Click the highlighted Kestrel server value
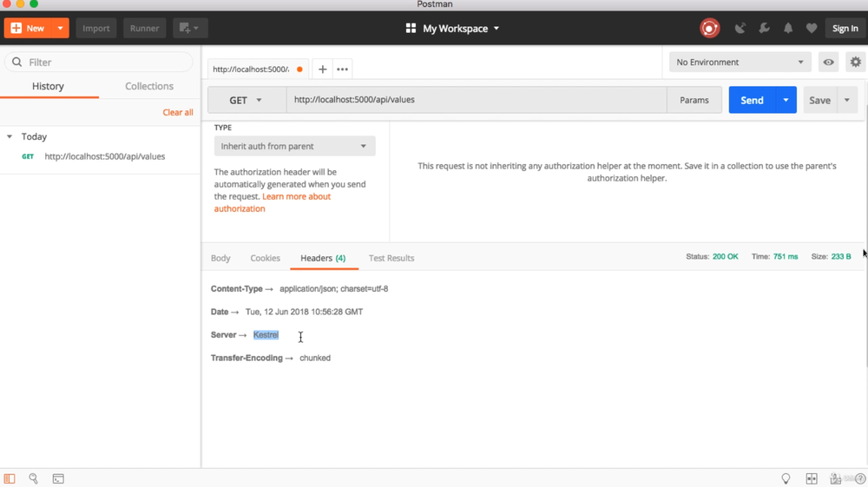This screenshot has height=487, width=868. 266,335
